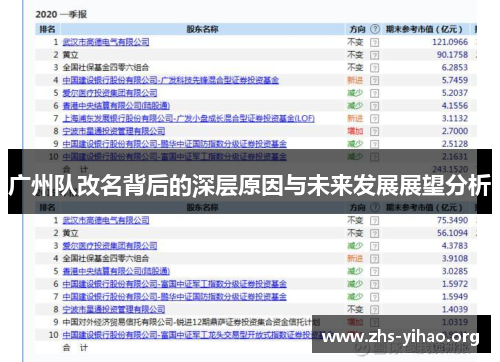500x362 pixels.
Task: Select the value 56.1094
Action: (x=452, y=233)
